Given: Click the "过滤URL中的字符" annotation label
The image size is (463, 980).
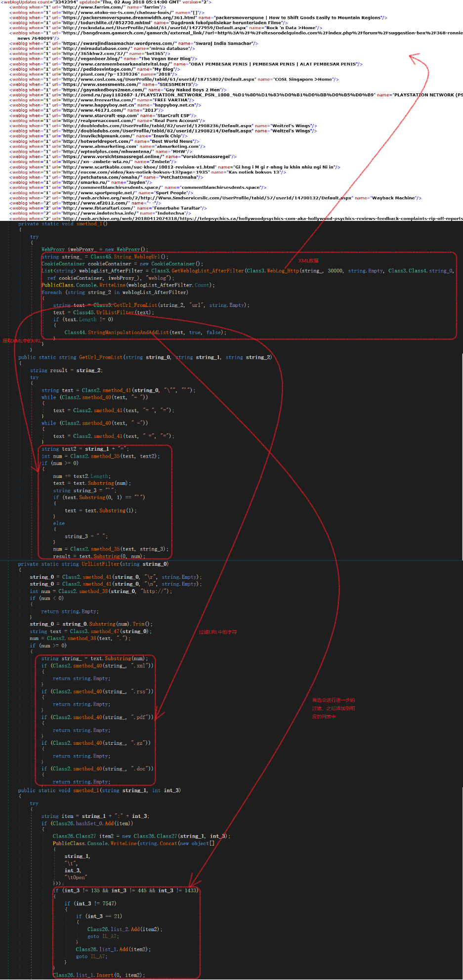Looking at the screenshot, I should pos(217,632).
